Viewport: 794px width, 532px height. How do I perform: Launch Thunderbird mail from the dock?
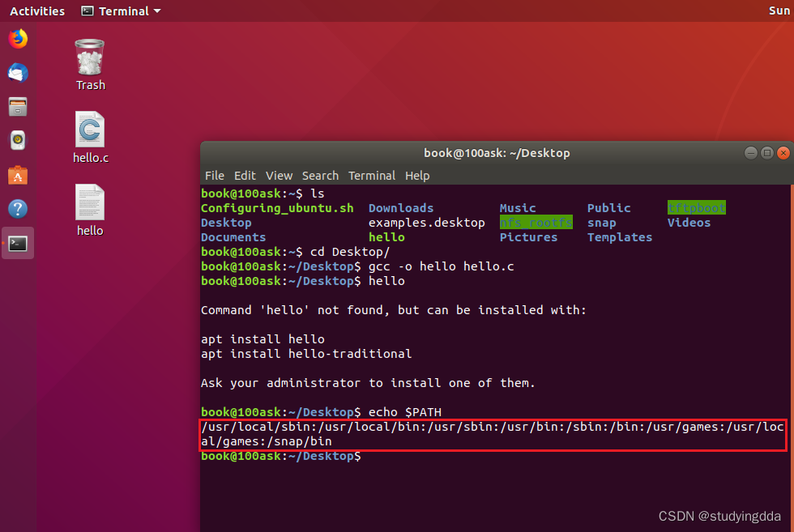point(18,73)
